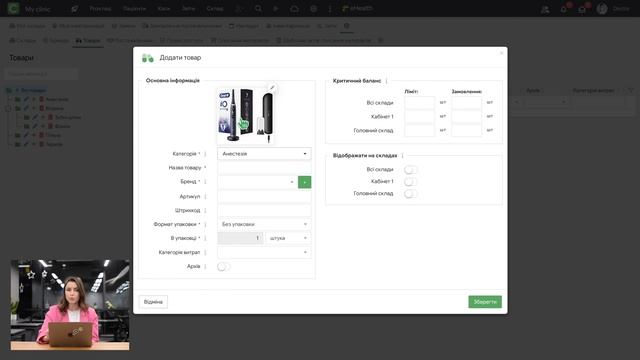Open the Категорія витрат dropdown
640x360 pixels.
coord(264,252)
